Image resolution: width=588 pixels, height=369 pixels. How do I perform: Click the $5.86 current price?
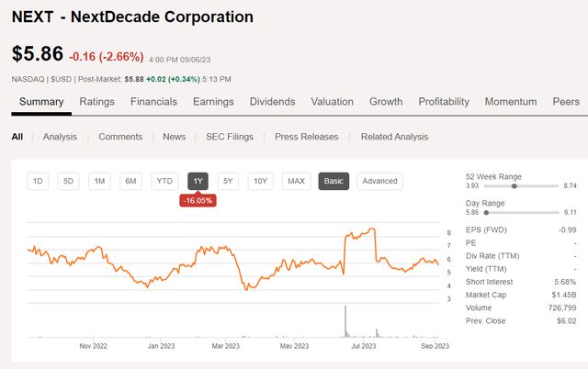click(x=38, y=53)
